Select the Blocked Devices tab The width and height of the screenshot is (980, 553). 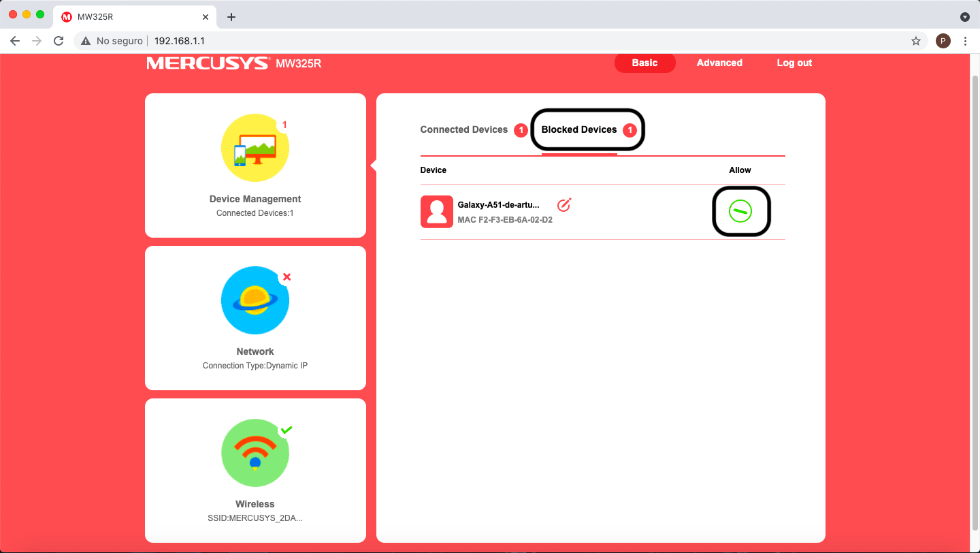point(579,129)
